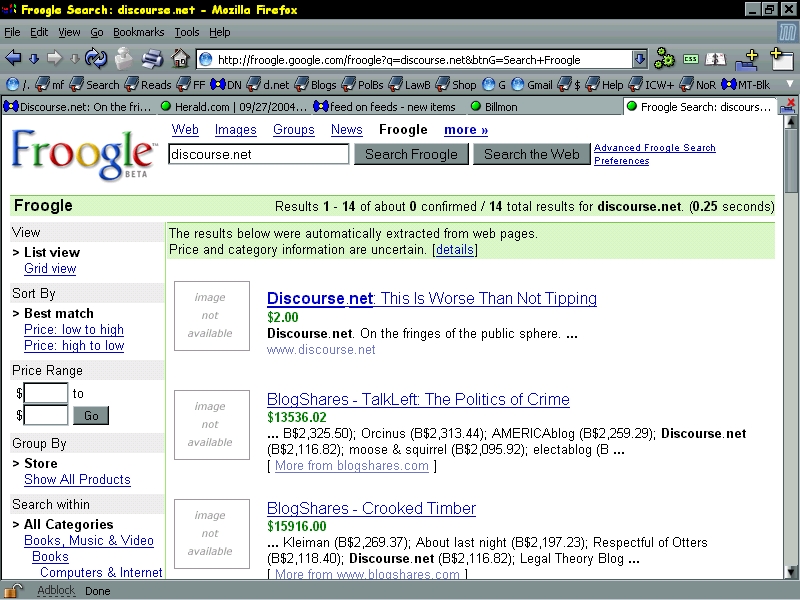Click the 'Search Froogle' button
Viewport: 800px width, 600px height.
tap(411, 154)
